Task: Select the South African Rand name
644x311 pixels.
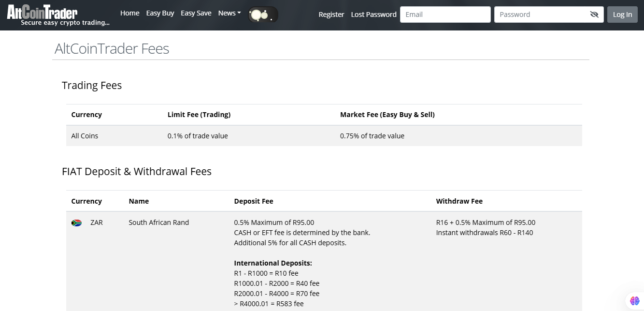Action: [x=159, y=222]
